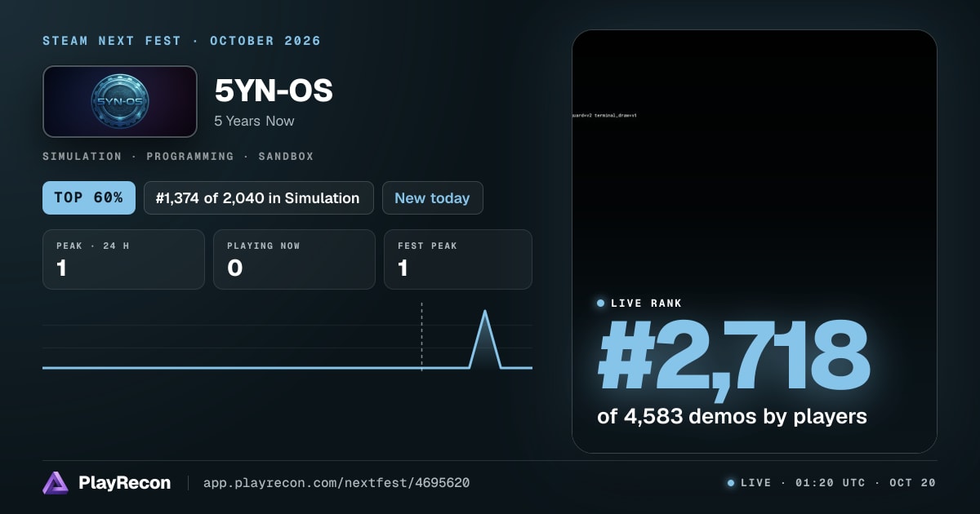Click the TOP 60% badge

[x=89, y=198]
